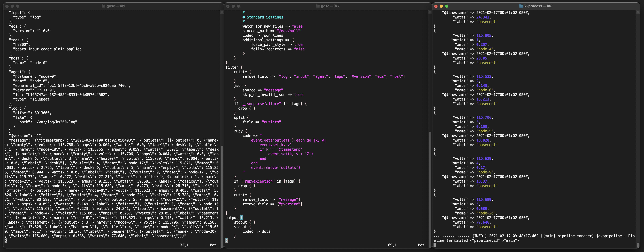This screenshot has height=252, width=644.
Task: Click split pane icon in gose ⌘2 window
Action: (430, 12)
